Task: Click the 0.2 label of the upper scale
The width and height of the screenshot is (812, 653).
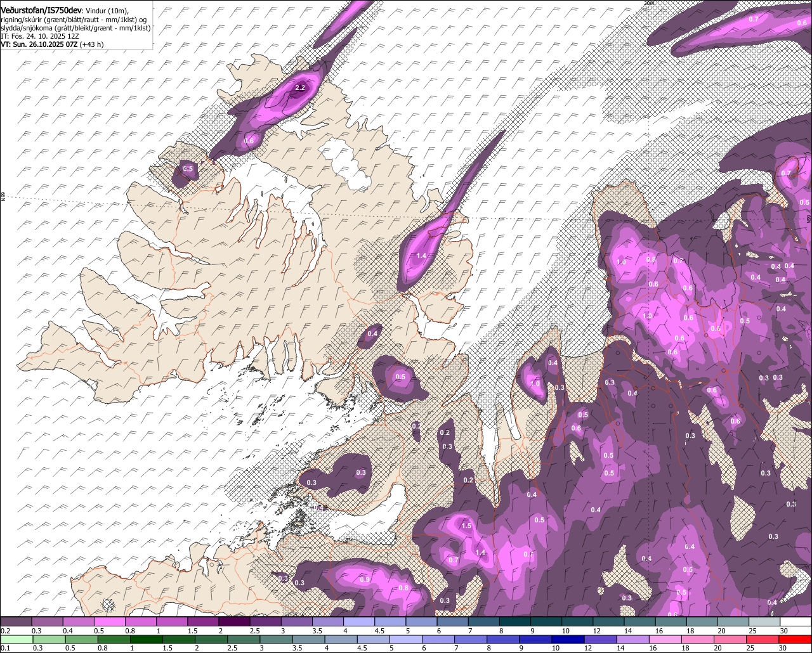Action: click(5, 631)
